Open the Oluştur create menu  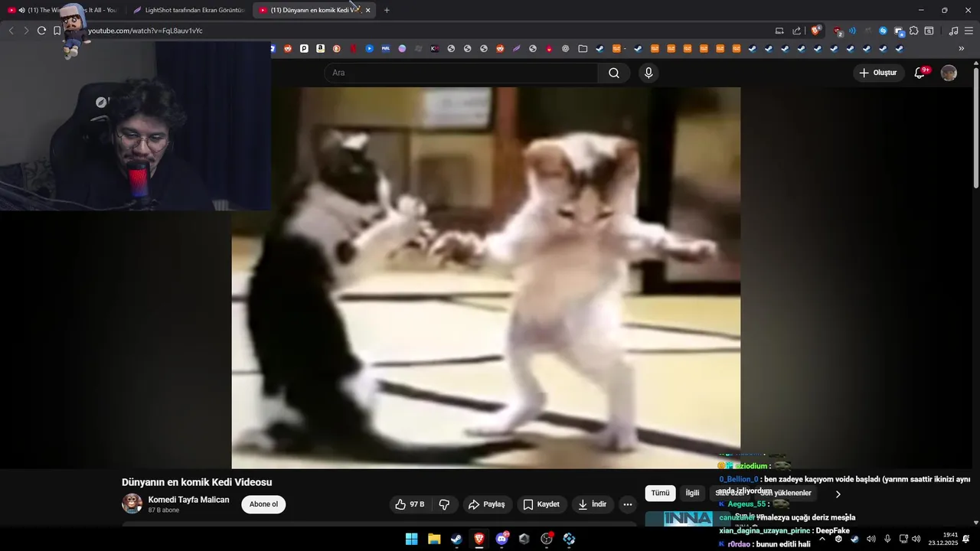point(878,73)
